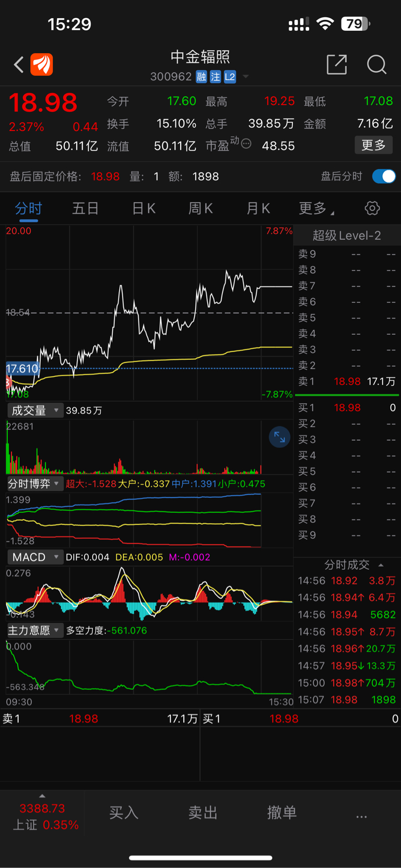Open chart settings gear icon

tap(372, 208)
